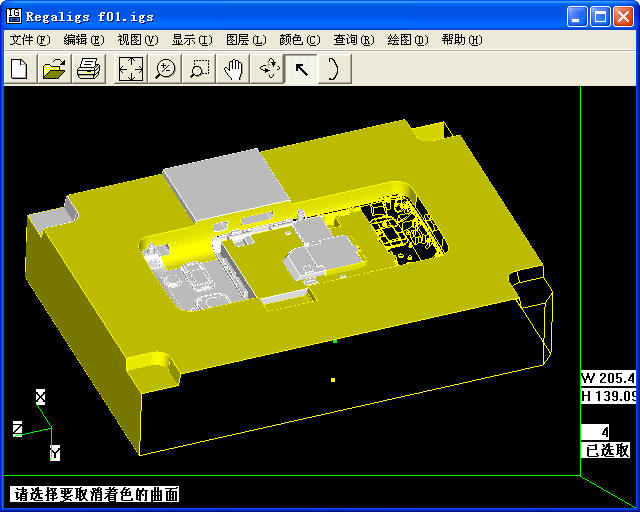This screenshot has height=512, width=640.
Task: Open the 文件 (File) menu
Action: [29, 40]
